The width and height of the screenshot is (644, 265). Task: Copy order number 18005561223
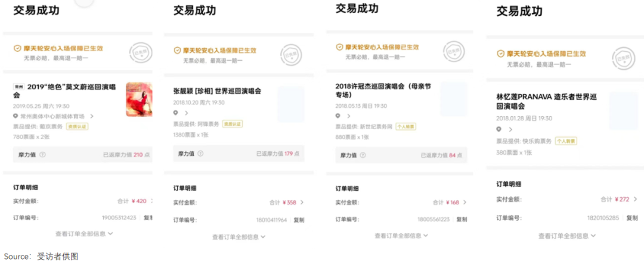462,220
